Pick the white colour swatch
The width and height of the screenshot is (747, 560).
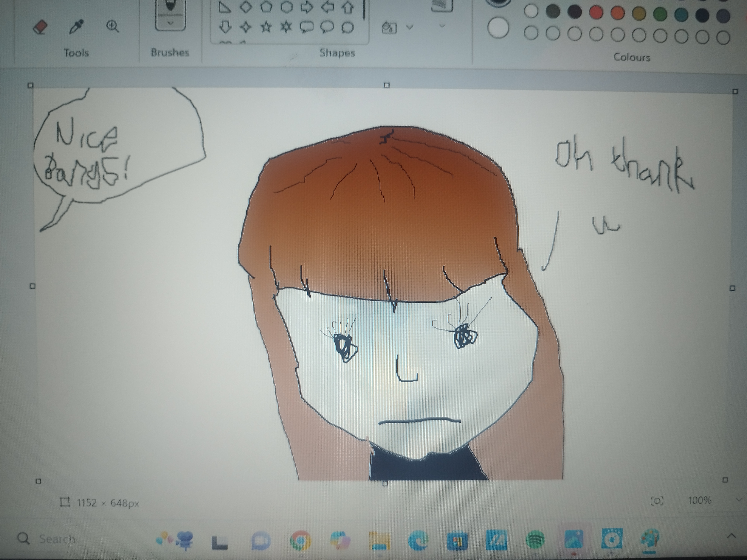pos(531,11)
